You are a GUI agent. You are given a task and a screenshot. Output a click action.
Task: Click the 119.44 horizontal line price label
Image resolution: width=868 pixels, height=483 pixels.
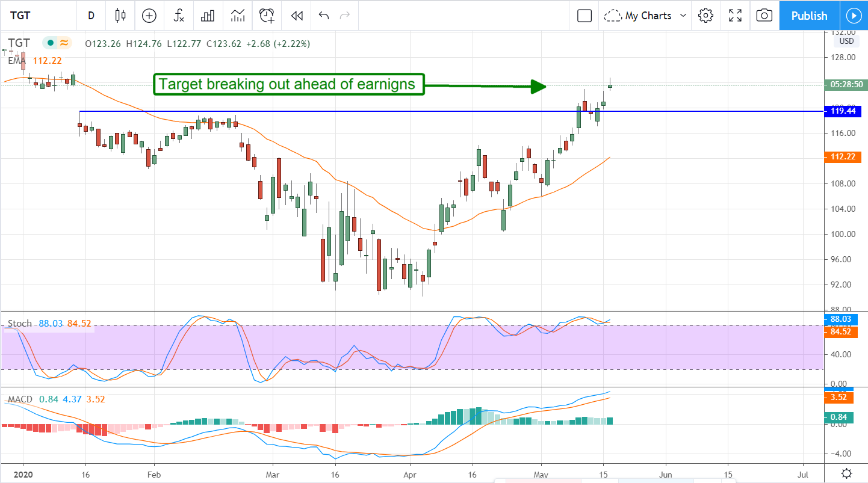pyautogui.click(x=842, y=111)
